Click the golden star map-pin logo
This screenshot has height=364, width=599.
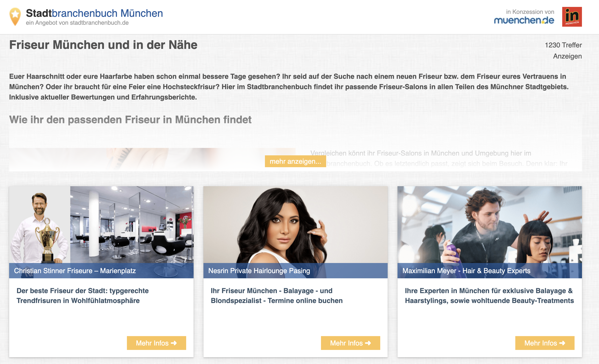15,17
